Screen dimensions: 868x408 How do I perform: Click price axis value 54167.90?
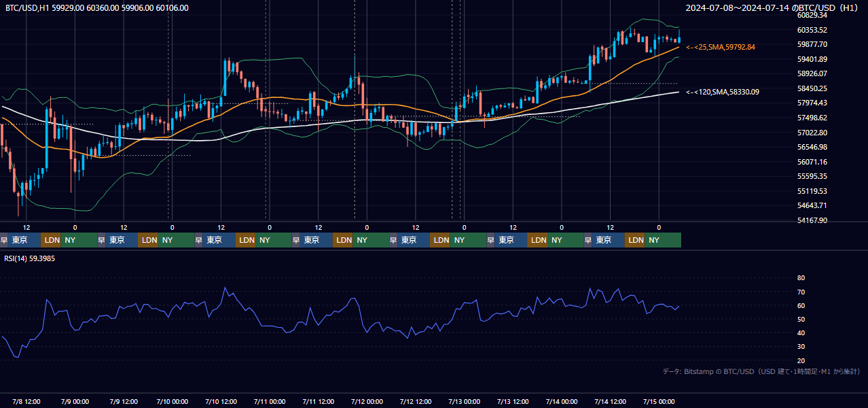(812, 220)
